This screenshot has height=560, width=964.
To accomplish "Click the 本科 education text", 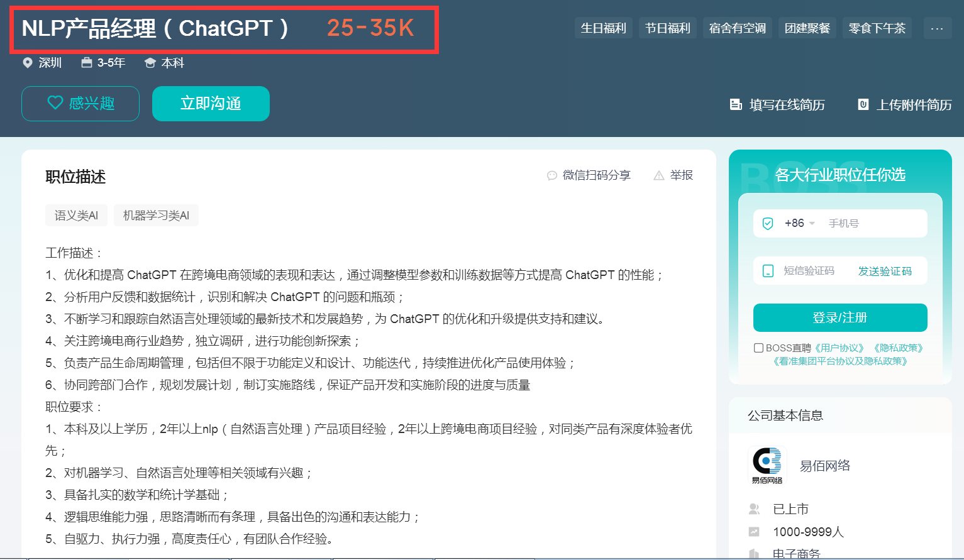I will click(173, 63).
